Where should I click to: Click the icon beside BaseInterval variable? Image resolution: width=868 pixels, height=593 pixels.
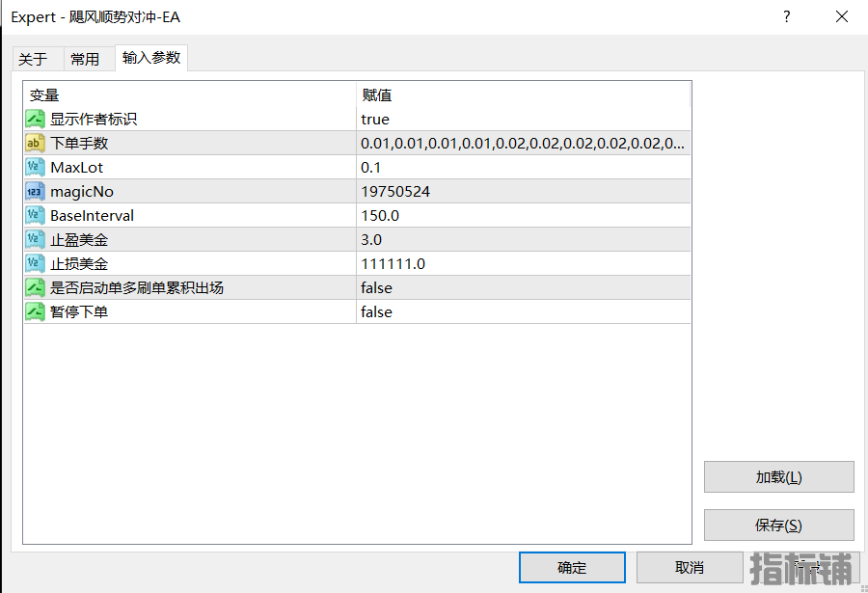[35, 215]
